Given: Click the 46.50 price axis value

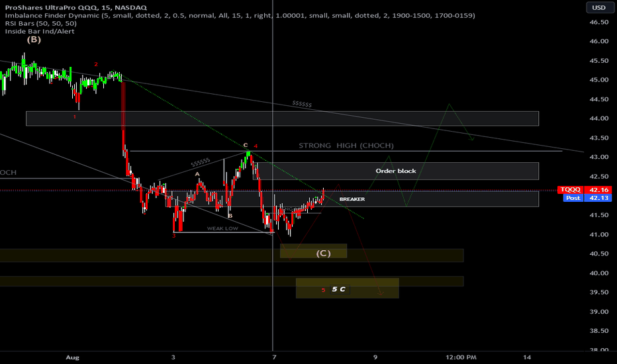Looking at the screenshot, I should coord(599,22).
